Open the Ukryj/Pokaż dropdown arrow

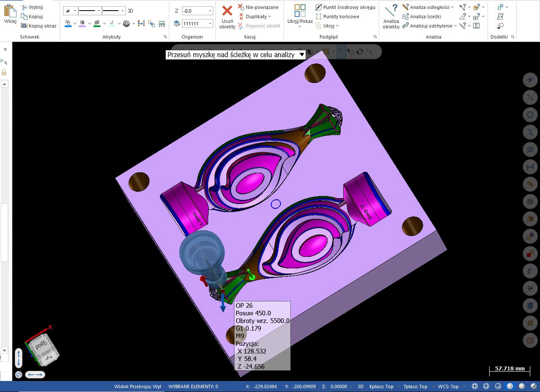click(x=300, y=27)
